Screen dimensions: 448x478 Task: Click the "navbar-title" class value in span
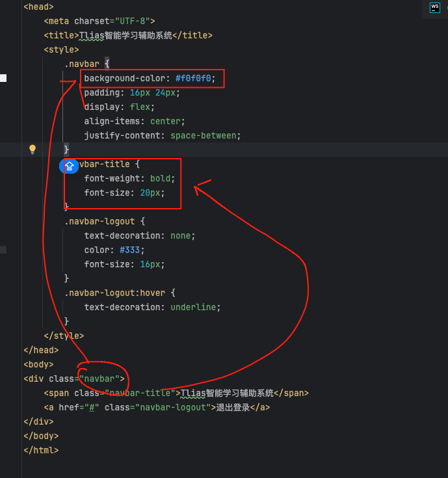139,393
